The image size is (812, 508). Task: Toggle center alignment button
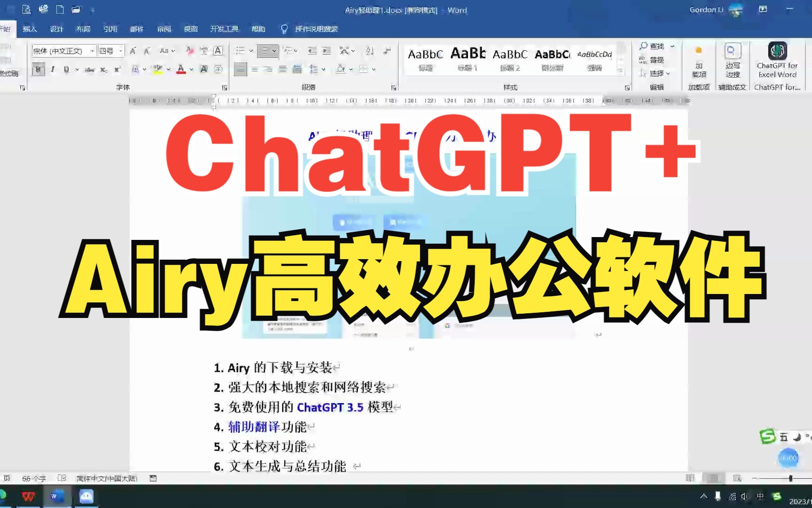[254, 69]
